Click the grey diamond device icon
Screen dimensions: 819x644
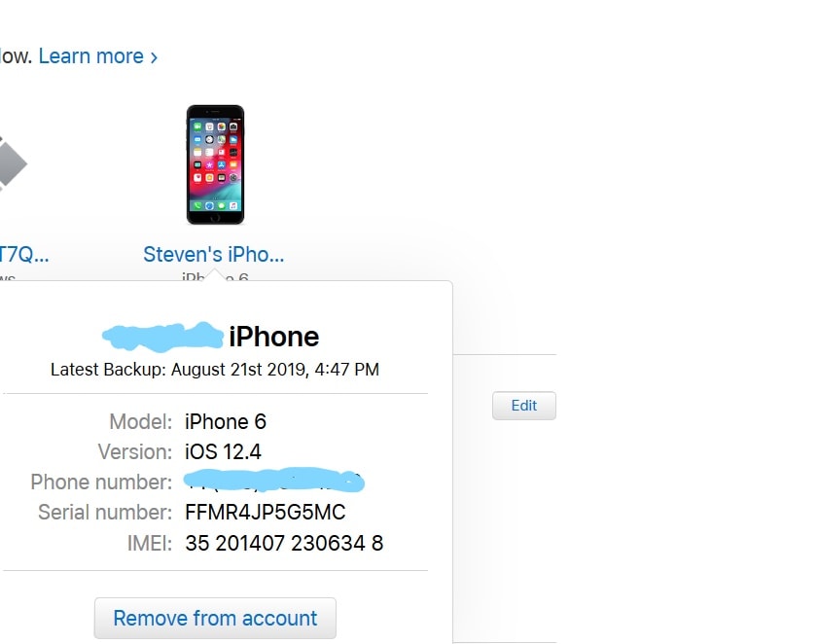[x=12, y=163]
